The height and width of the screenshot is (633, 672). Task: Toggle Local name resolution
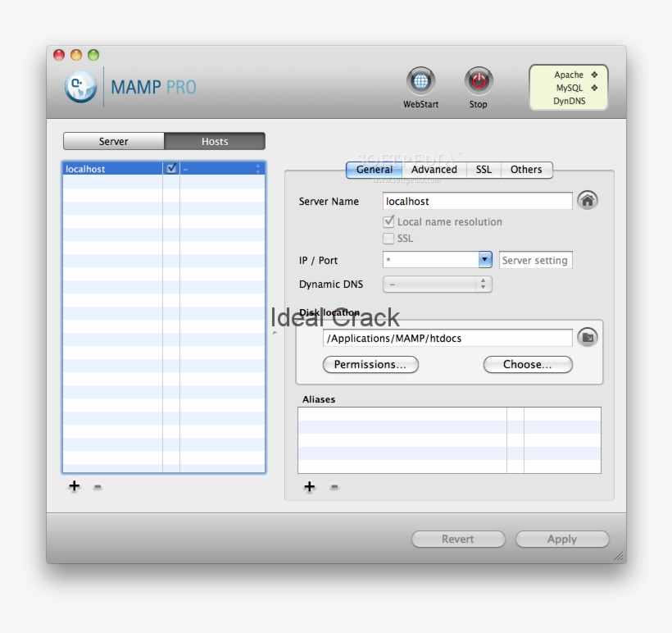pos(389,221)
